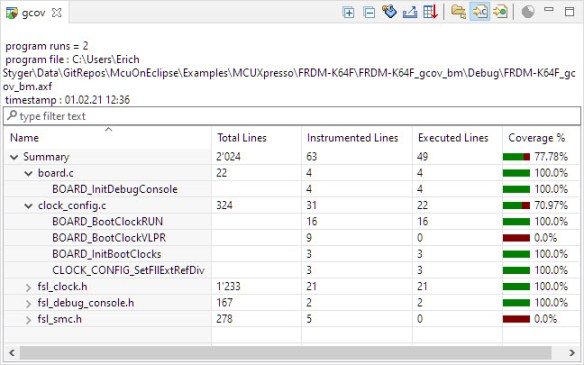Click the scroll left arrow
The width and height of the screenshot is (584, 365).
12,353
